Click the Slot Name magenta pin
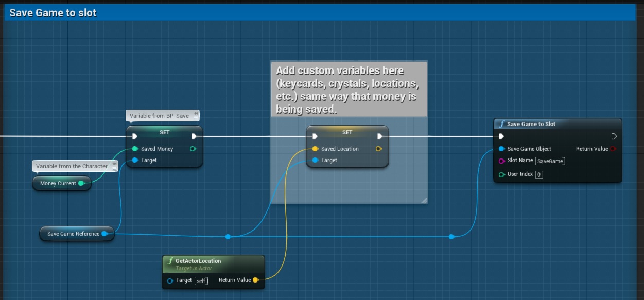Viewport: 644px width, 300px height. pyautogui.click(x=501, y=161)
